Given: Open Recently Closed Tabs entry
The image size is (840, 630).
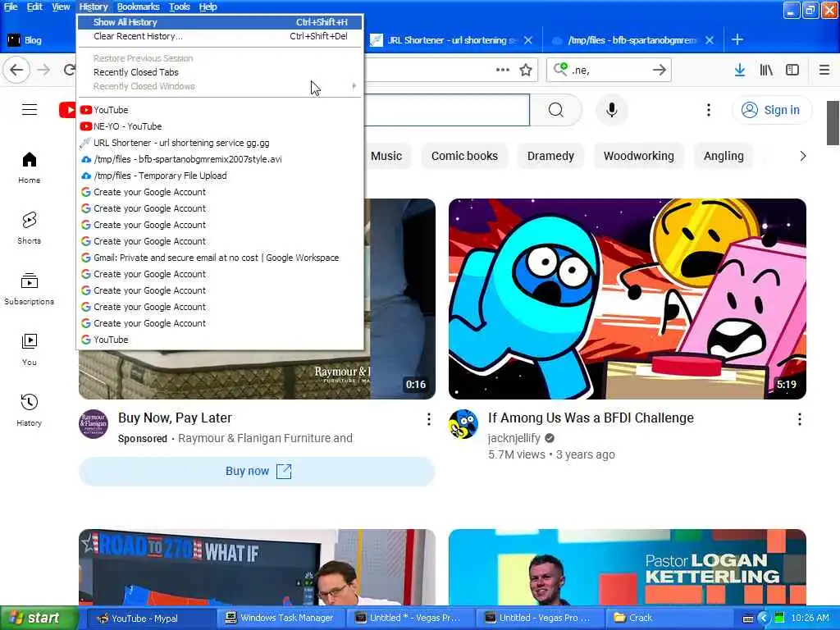Looking at the screenshot, I should pos(220,72).
